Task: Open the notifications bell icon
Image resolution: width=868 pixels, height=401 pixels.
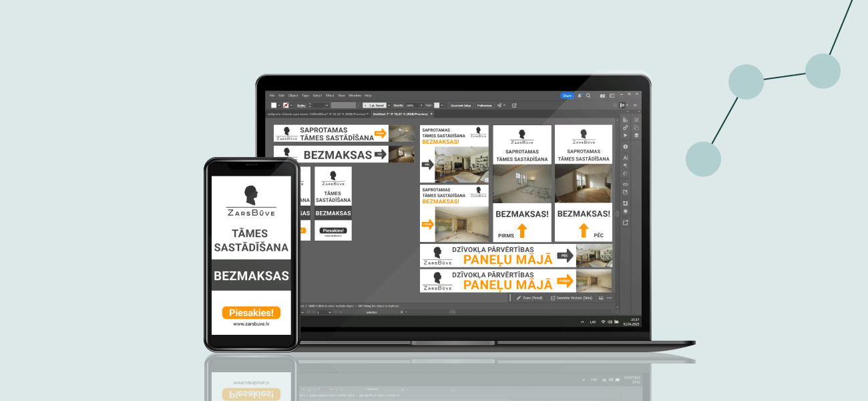Action: [x=579, y=96]
